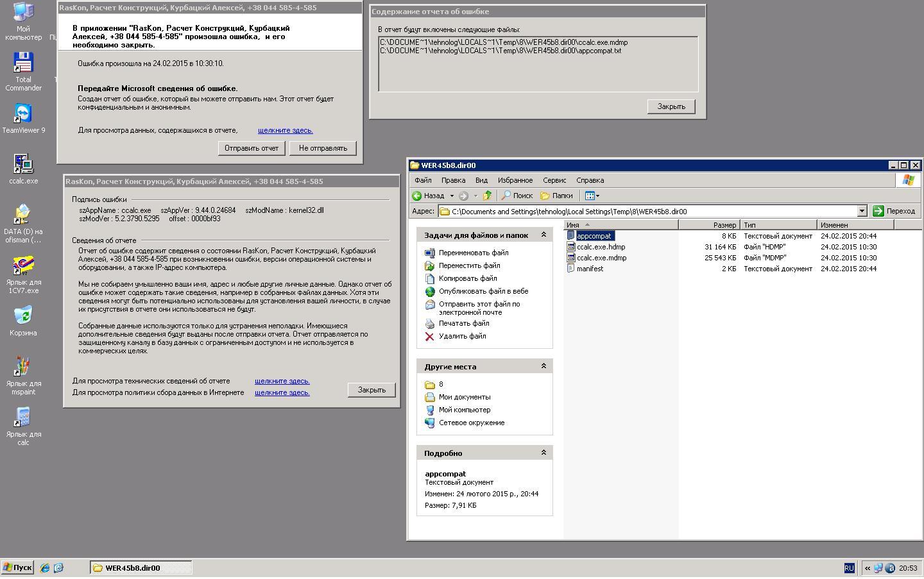
Task: Open the Справка menu
Action: coord(590,180)
